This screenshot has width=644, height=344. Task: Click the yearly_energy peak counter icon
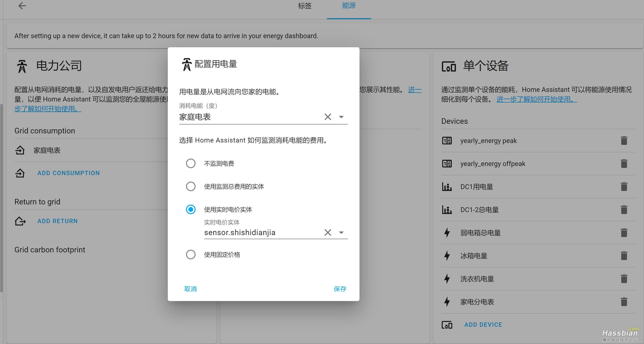(447, 141)
